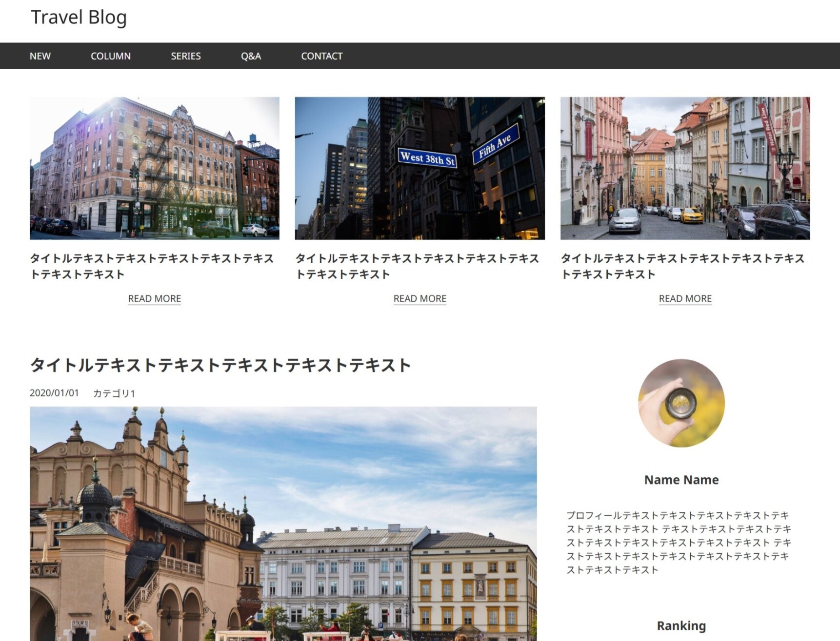Open the NEW menu item
The height and width of the screenshot is (641, 840).
tap(40, 56)
